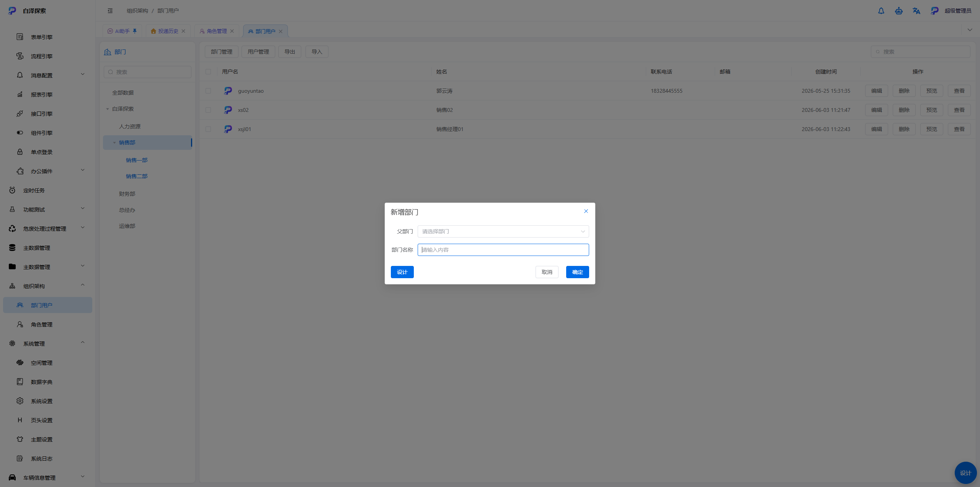Viewport: 980px width, 487px height.
Task: Open the 父部门 dropdown selector
Action: [503, 231]
